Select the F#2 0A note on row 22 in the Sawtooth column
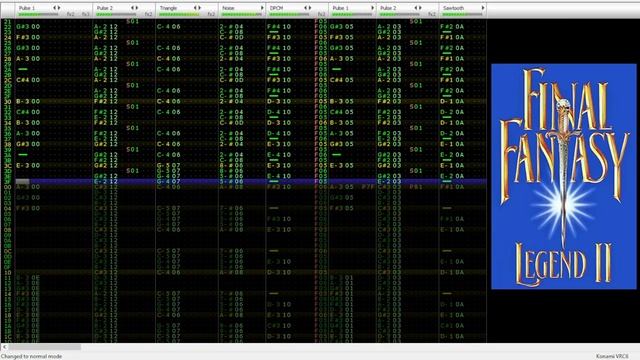The height and width of the screenshot is (360, 640). click(x=452, y=27)
